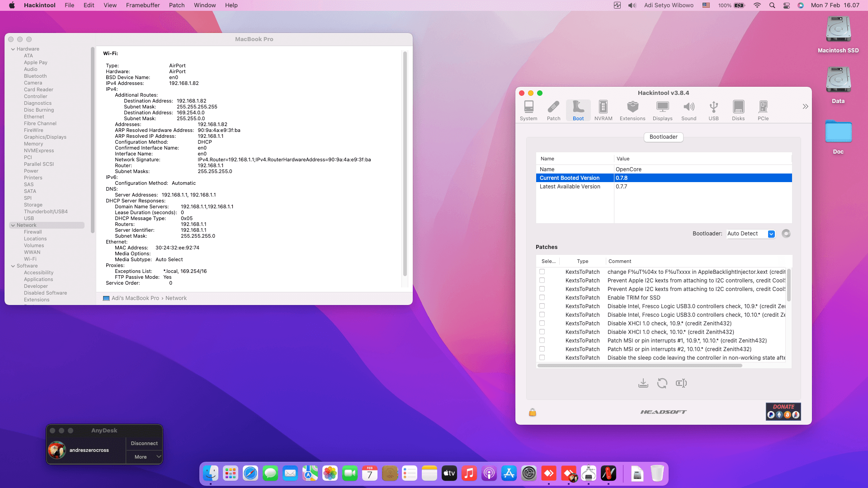This screenshot has width=868, height=488.
Task: Open NVRAM section in Hackintool
Action: point(603,111)
